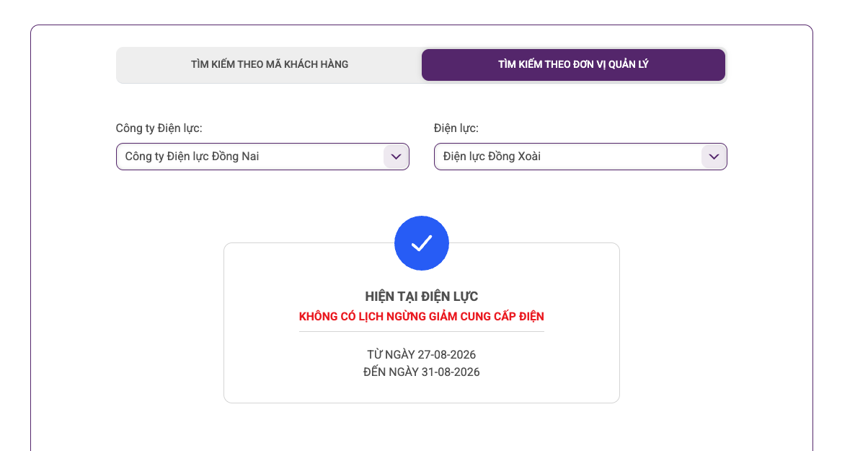Image resolution: width=868 pixels, height=451 pixels.
Task: Click the 'Điện lực:' field label
Action: click(456, 128)
